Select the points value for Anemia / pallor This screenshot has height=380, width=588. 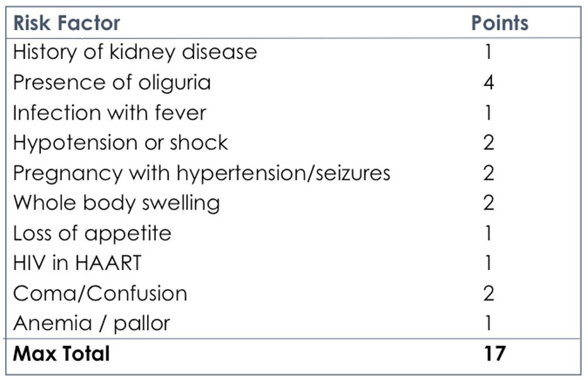pyautogui.click(x=488, y=324)
